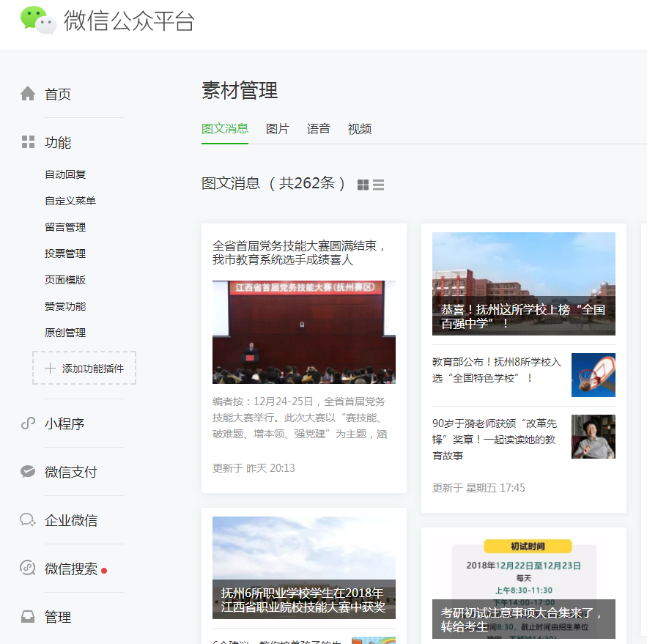Select the 视频 tab
This screenshot has height=644, width=647.
pyautogui.click(x=360, y=129)
